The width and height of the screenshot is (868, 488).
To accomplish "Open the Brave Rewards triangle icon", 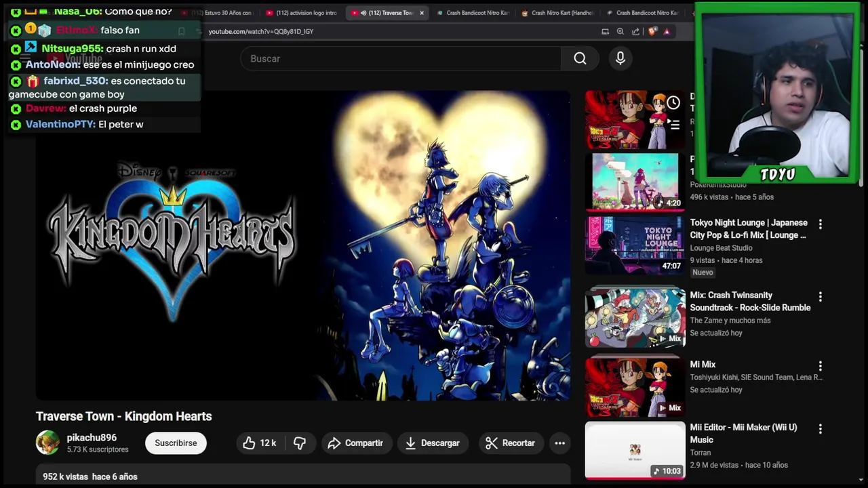I will pos(667,31).
